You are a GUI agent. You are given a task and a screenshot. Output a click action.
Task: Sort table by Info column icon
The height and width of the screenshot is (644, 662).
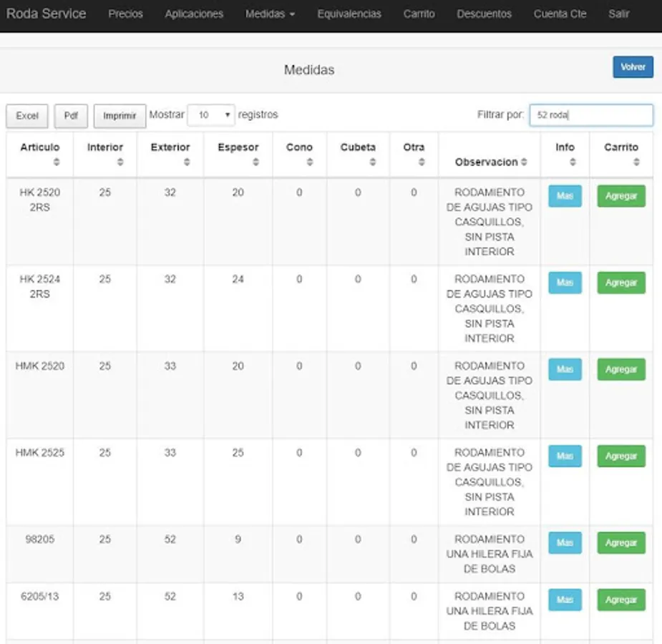click(x=573, y=162)
